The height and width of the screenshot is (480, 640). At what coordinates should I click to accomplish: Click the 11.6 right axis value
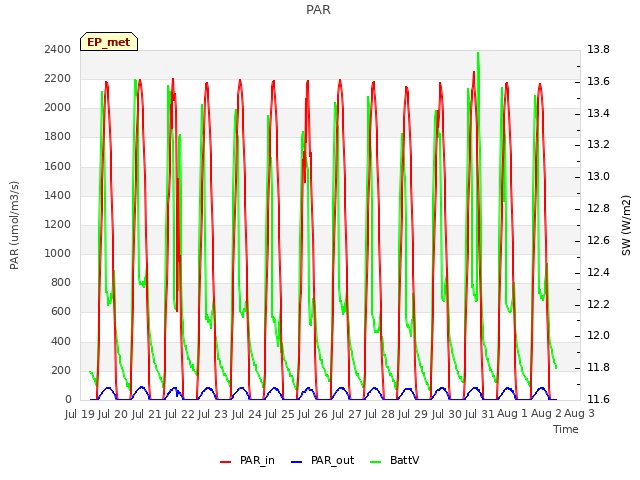(598, 399)
